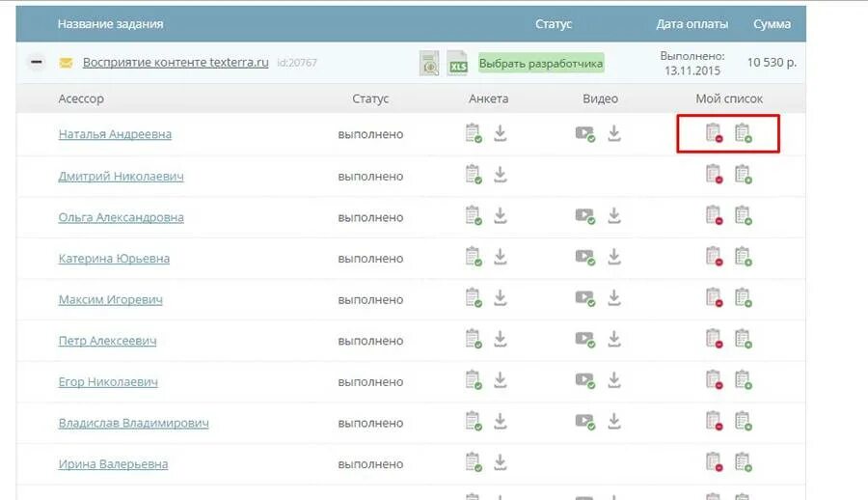Download Ирина Валерьевна's questionnaire
The image size is (868, 500).
coord(501,461)
